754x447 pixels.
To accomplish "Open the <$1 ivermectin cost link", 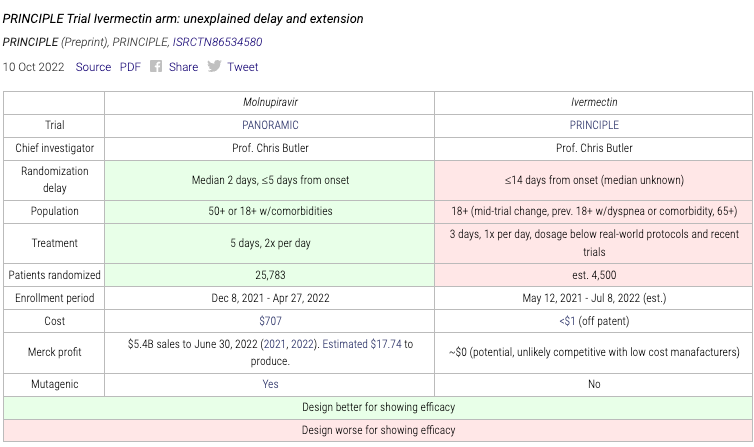I will [x=567, y=321].
